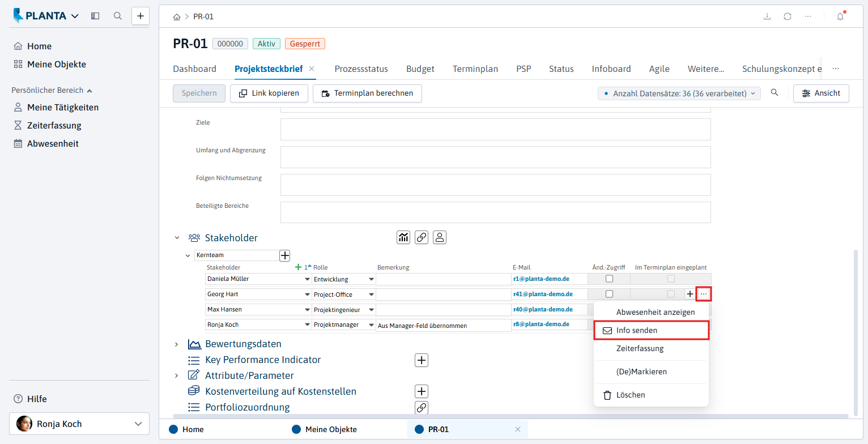This screenshot has height=444, width=868.
Task: Open the notifications bell
Action: click(840, 16)
